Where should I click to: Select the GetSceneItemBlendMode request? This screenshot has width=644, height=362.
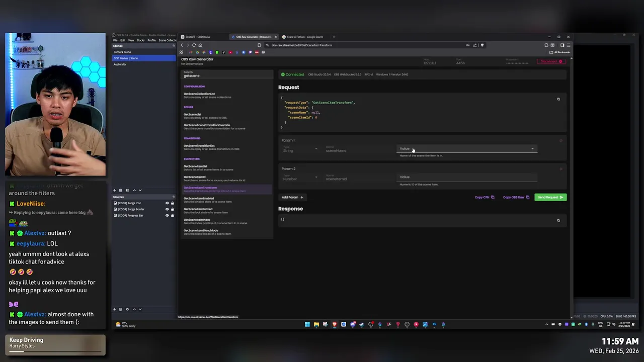(226, 232)
